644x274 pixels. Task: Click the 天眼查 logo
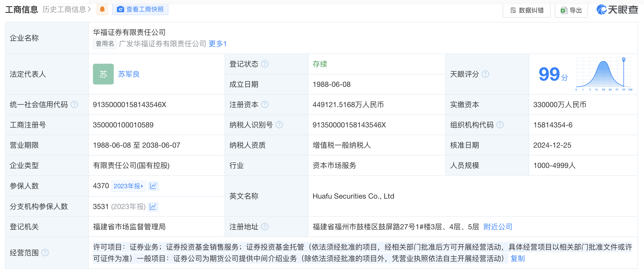(617, 10)
